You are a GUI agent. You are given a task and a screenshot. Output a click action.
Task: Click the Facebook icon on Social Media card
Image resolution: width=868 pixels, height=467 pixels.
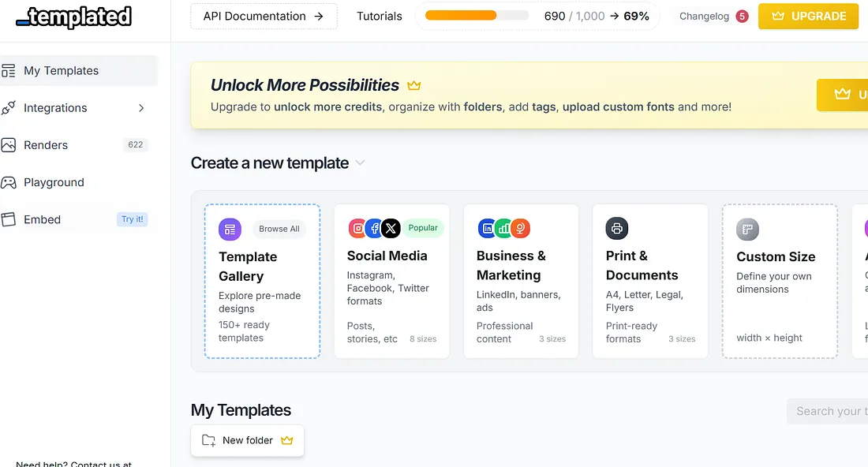pyautogui.click(x=374, y=228)
